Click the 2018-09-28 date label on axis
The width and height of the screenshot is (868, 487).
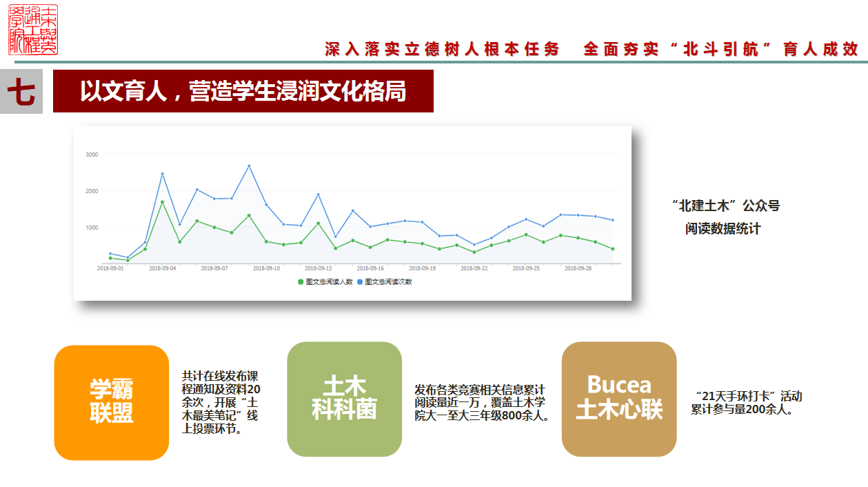coord(578,268)
